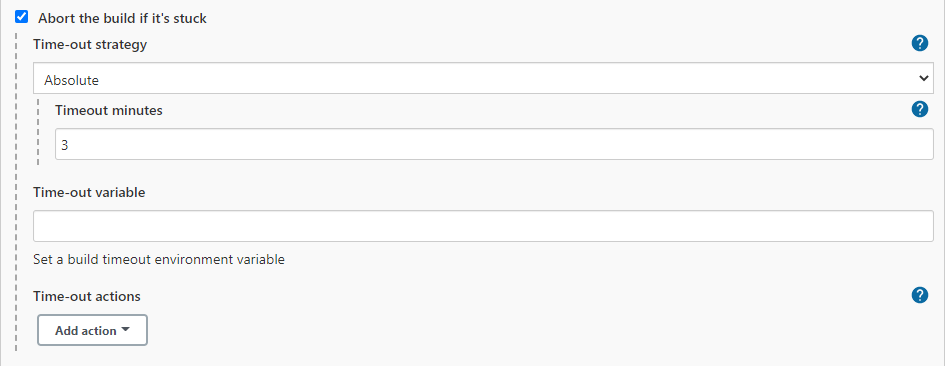The image size is (945, 366).
Task: Expand the Absolute strategy dropdown
Action: point(483,78)
